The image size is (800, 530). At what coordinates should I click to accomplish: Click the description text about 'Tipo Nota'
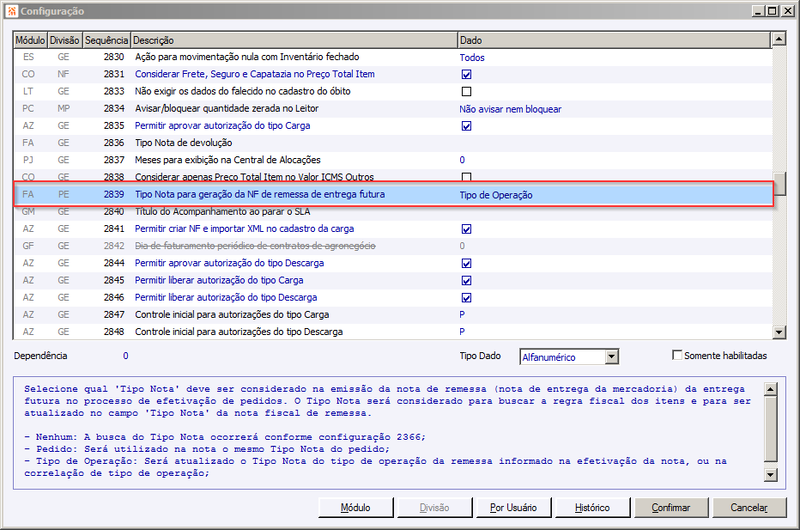[x=387, y=431]
